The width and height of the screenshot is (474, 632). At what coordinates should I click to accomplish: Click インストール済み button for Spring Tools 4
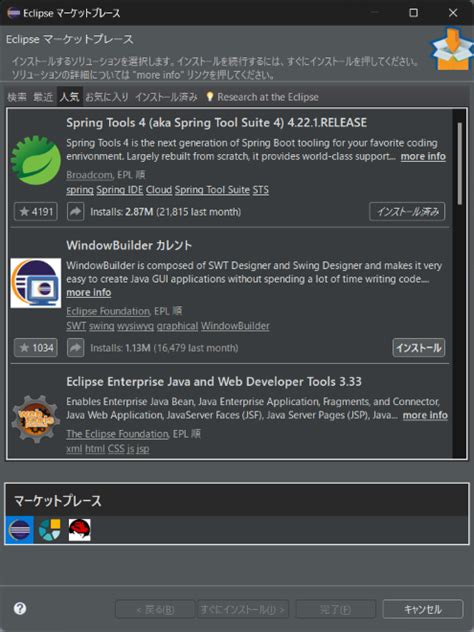407,212
